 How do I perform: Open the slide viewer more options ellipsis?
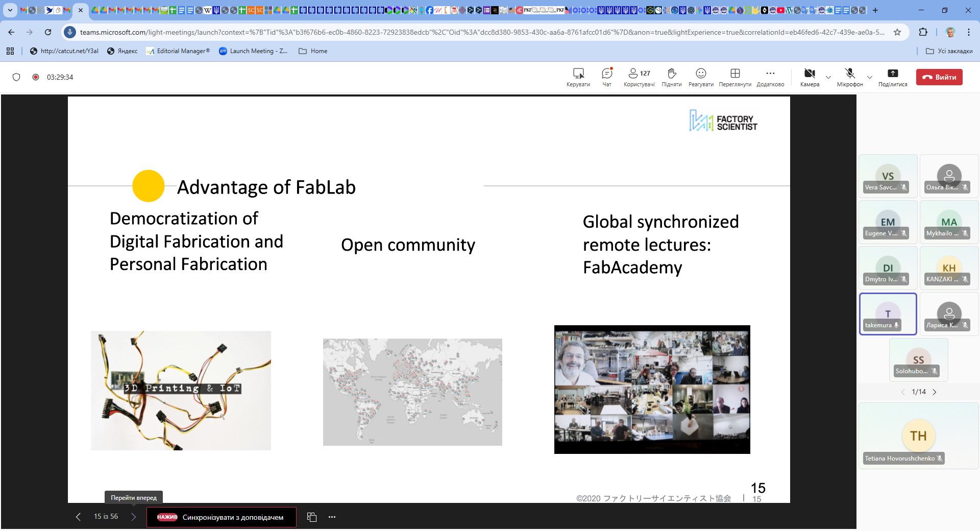click(332, 517)
